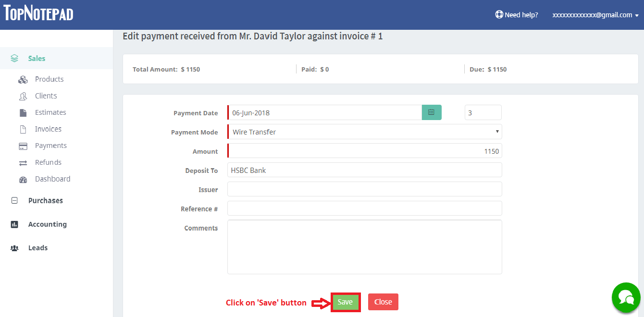Click the 'Paid: $ 0' text

coord(315,69)
